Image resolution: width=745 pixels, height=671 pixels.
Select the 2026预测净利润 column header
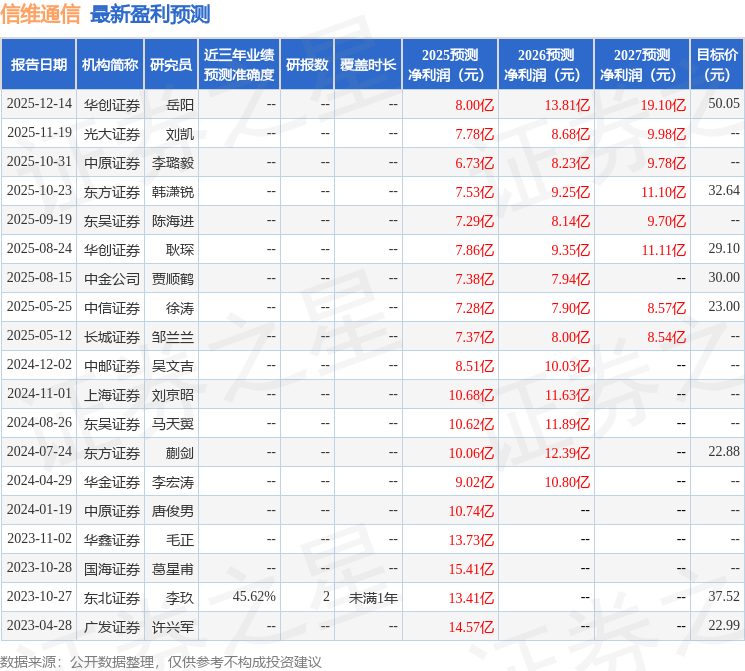(x=546, y=65)
